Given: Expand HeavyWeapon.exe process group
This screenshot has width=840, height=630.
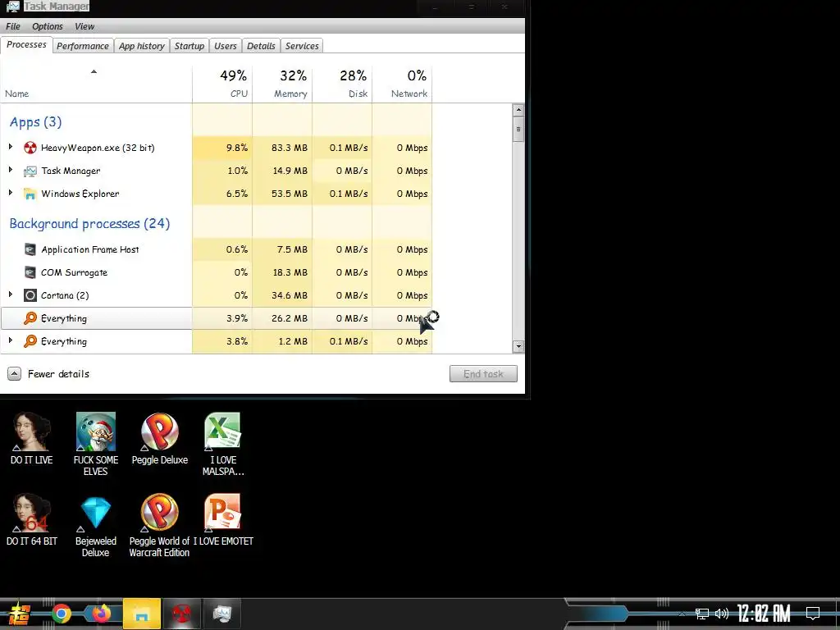Looking at the screenshot, I should coord(10,147).
